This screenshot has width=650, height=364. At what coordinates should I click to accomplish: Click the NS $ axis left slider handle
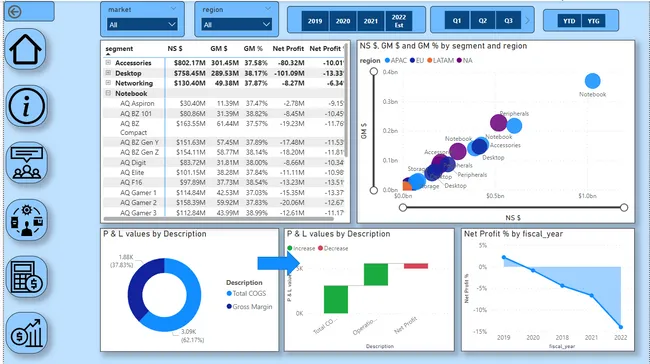403,207
